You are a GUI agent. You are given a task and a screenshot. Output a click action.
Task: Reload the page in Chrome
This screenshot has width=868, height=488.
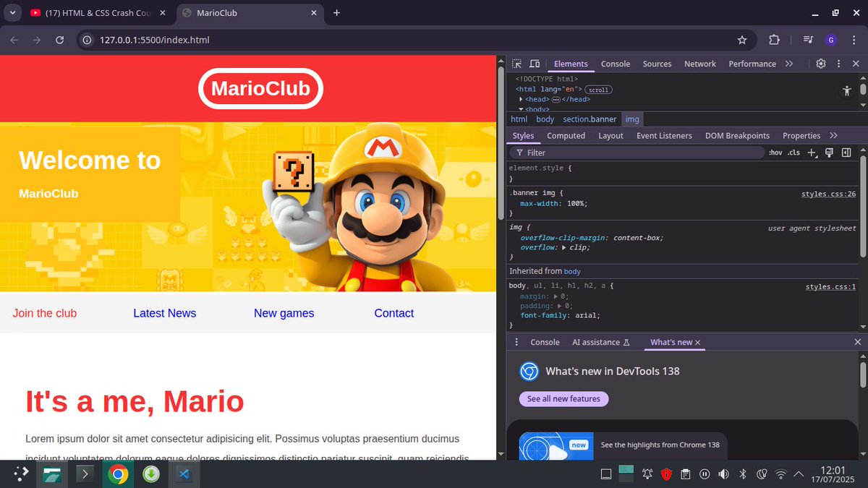tap(60, 40)
